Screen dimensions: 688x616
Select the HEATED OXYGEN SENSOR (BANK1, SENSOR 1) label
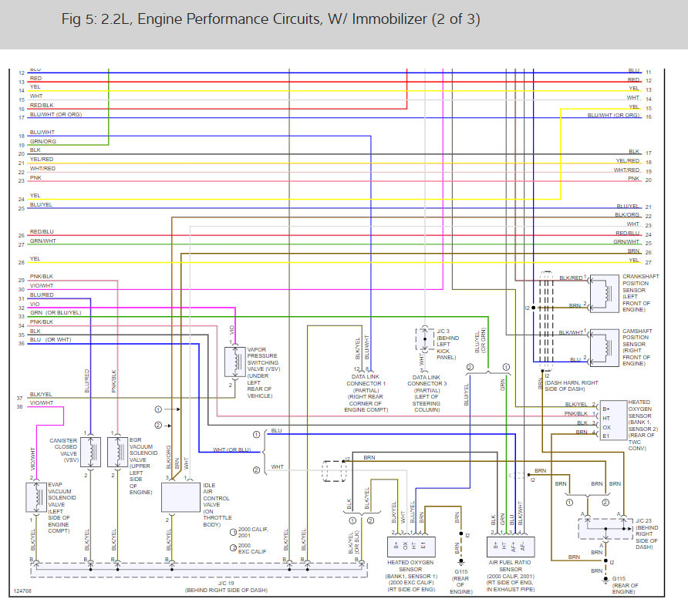pyautogui.click(x=411, y=576)
